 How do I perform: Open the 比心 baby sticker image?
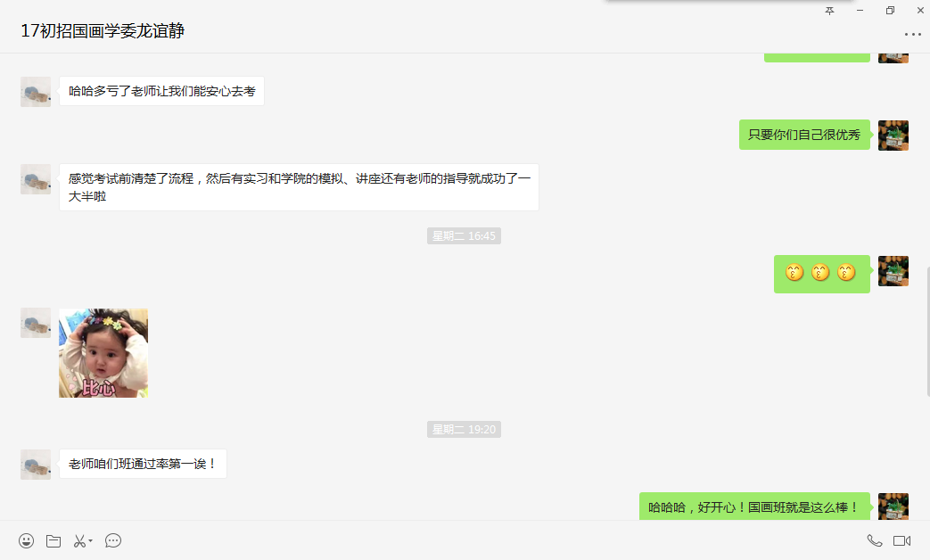pyautogui.click(x=103, y=353)
